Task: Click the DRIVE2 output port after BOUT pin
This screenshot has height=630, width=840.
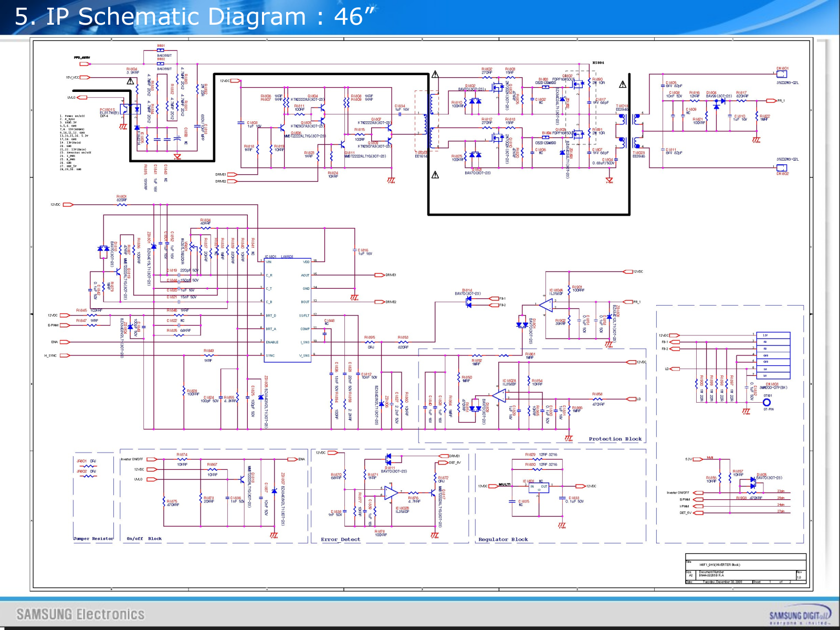Action: [380, 302]
